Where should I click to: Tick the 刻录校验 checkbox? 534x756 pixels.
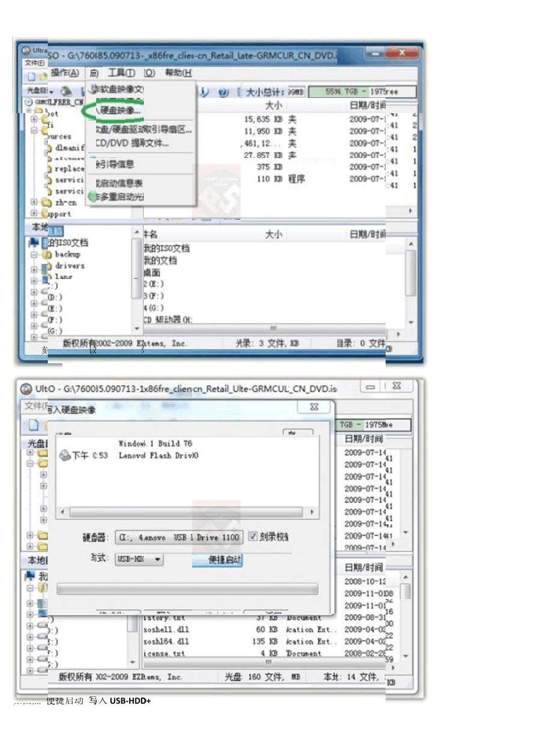[x=253, y=536]
